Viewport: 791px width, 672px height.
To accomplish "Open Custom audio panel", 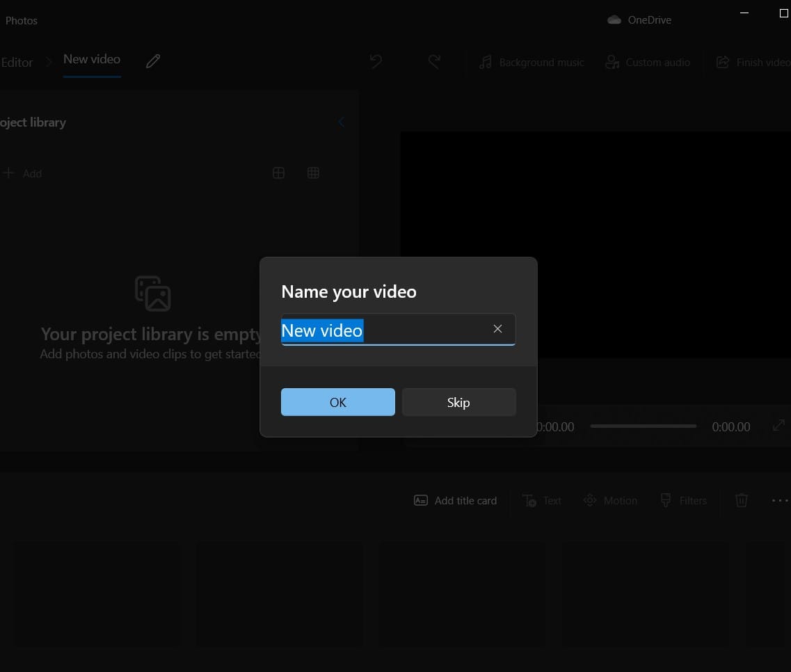I will (648, 62).
